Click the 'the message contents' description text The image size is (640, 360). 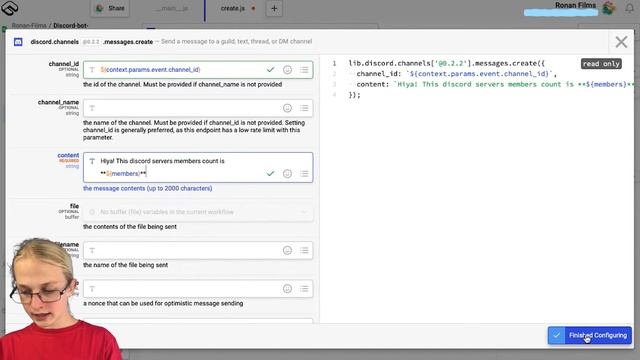(x=147, y=188)
